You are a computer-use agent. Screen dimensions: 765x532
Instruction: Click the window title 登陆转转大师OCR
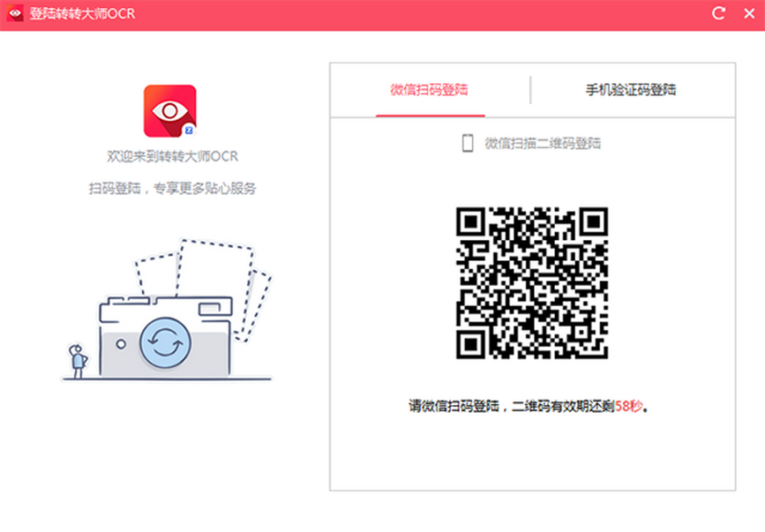(82, 13)
